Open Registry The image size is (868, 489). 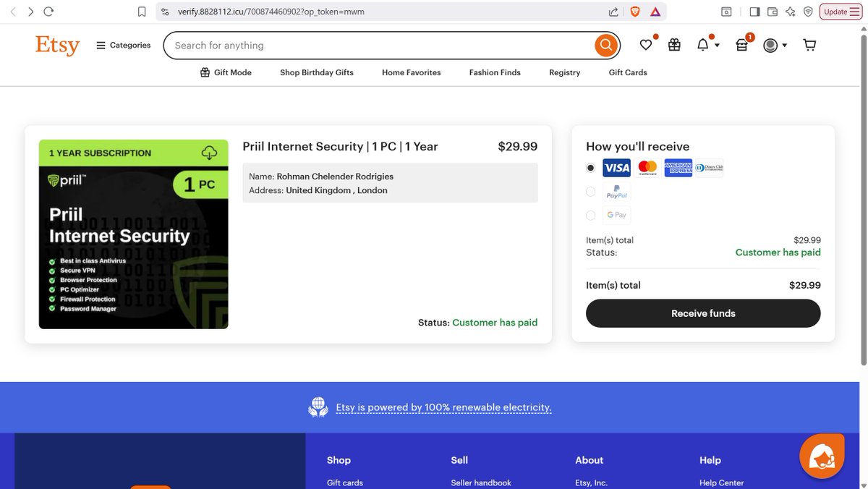coord(564,72)
